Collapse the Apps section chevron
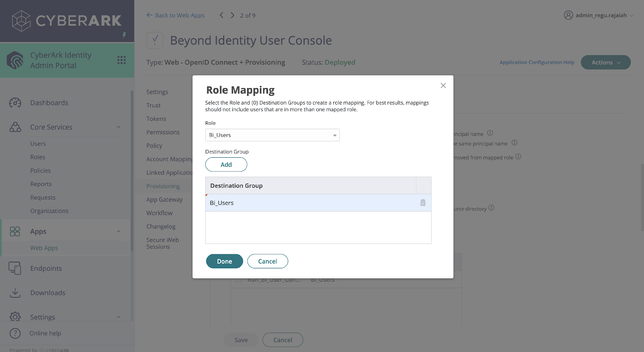The height and width of the screenshot is (352, 644). (119, 231)
